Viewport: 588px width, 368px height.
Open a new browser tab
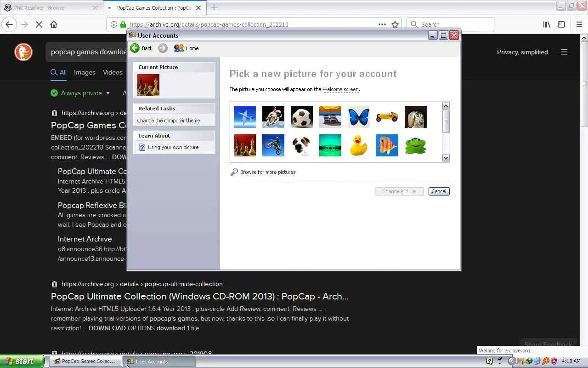(214, 7)
